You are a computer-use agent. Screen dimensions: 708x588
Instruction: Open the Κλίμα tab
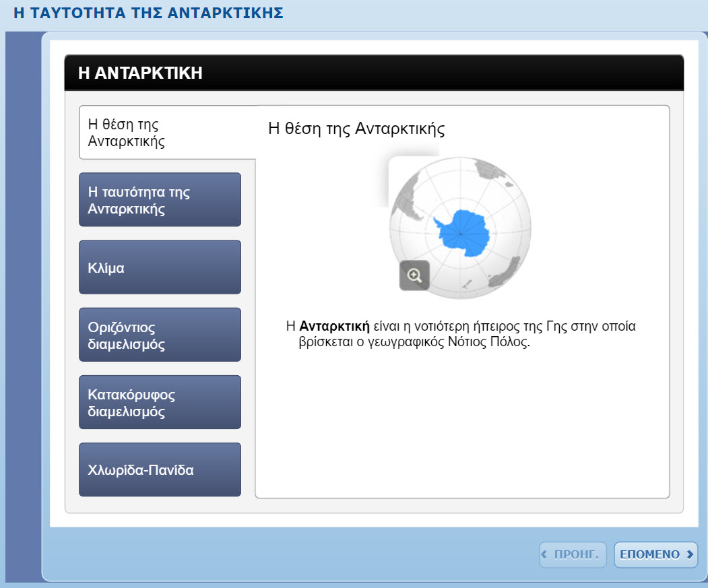click(160, 267)
